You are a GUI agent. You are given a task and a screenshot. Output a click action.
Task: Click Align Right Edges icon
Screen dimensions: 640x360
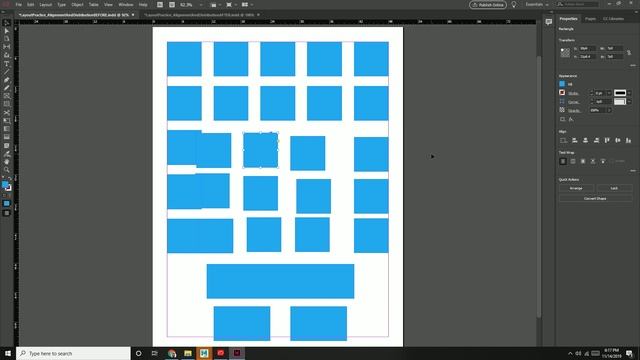coord(596,140)
